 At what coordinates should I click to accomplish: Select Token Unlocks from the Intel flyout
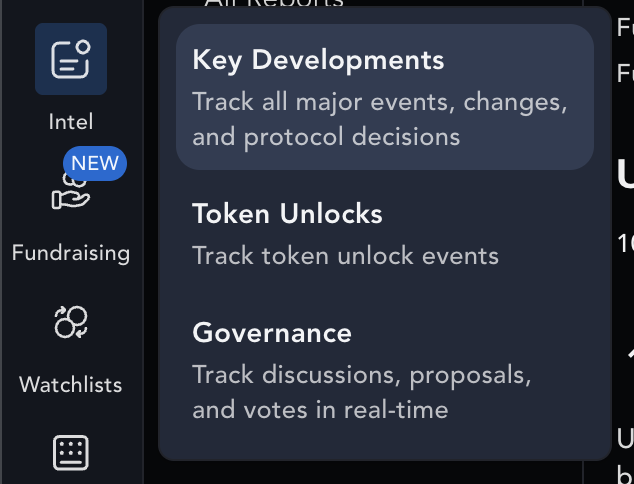point(287,213)
